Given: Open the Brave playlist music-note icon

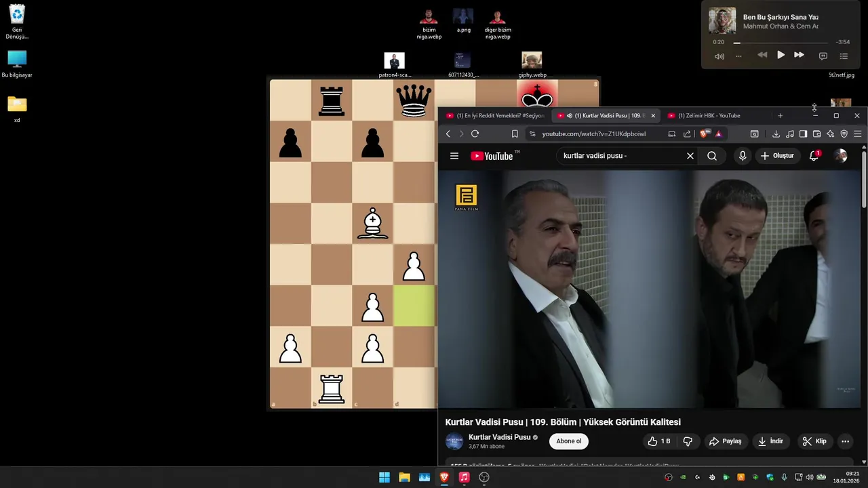Looking at the screenshot, I should (x=789, y=134).
